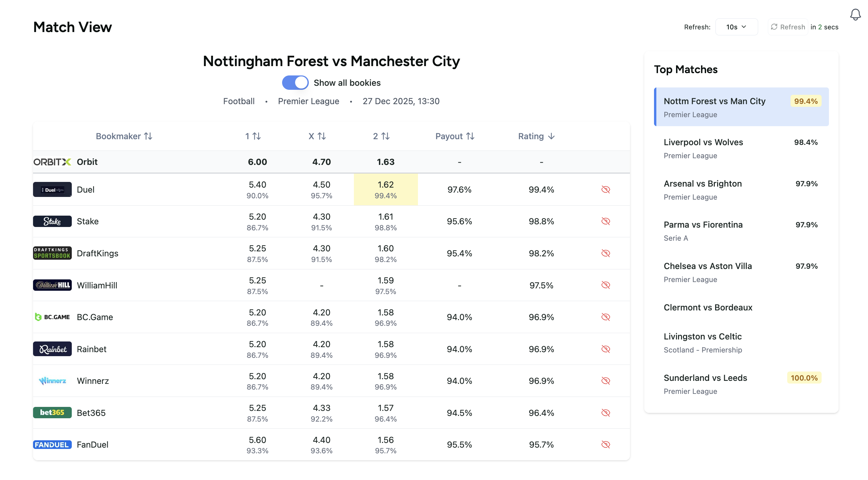Click the Refresh button
Image resolution: width=868 pixels, height=480 pixels.
tap(788, 27)
